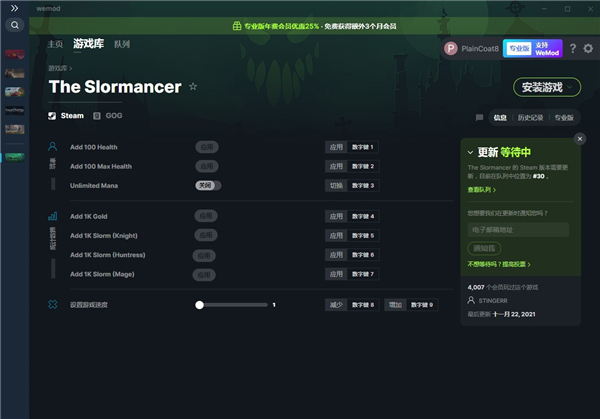Click the 应用 label beside 数字键 1

[336, 147]
